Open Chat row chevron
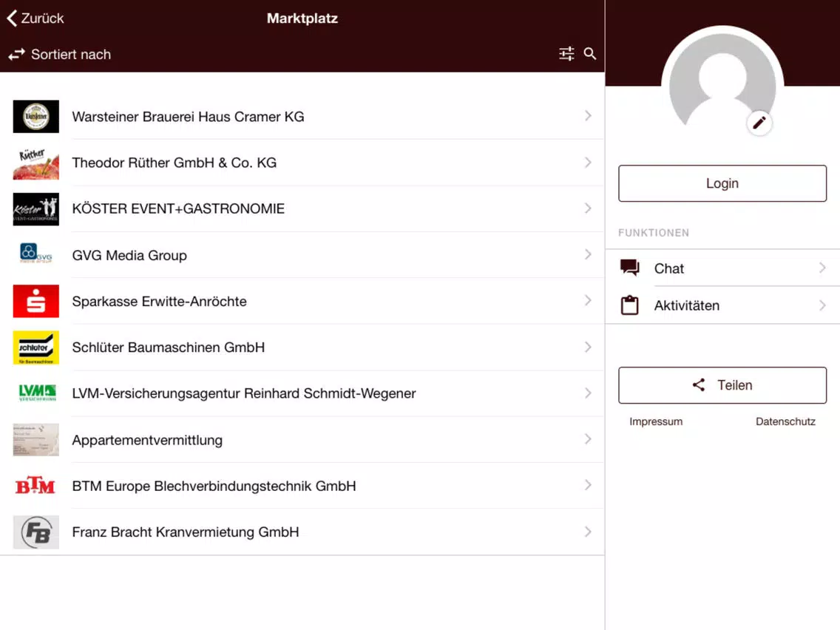The image size is (840, 630). [822, 268]
